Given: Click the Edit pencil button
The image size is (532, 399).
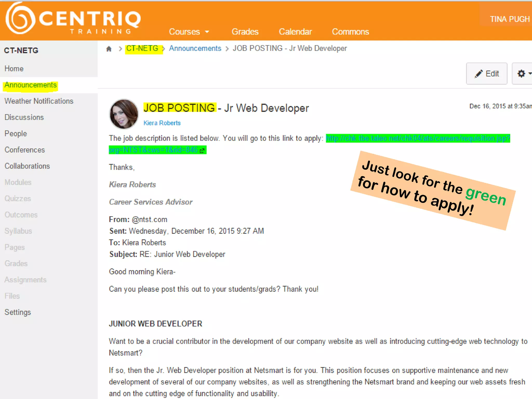Looking at the screenshot, I should 487,74.
